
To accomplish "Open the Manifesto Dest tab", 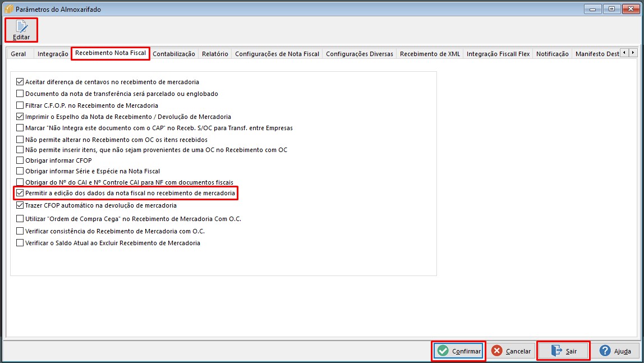I will pos(596,54).
